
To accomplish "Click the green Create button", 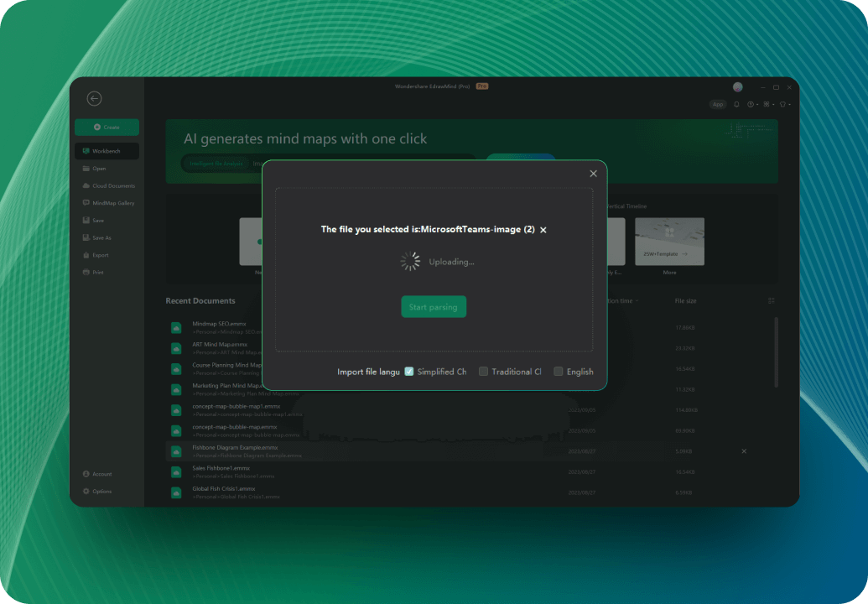I will point(107,128).
